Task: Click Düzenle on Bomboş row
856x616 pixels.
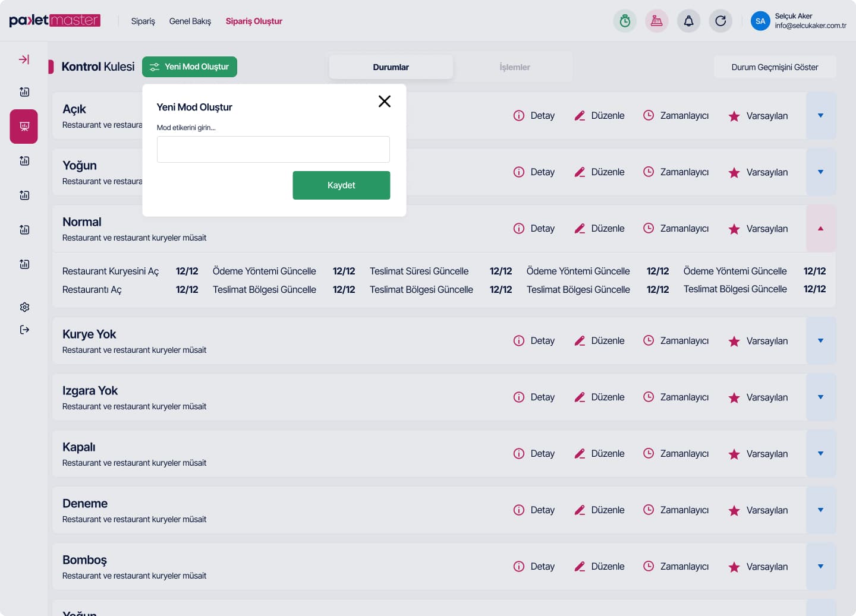Action: [x=599, y=566]
